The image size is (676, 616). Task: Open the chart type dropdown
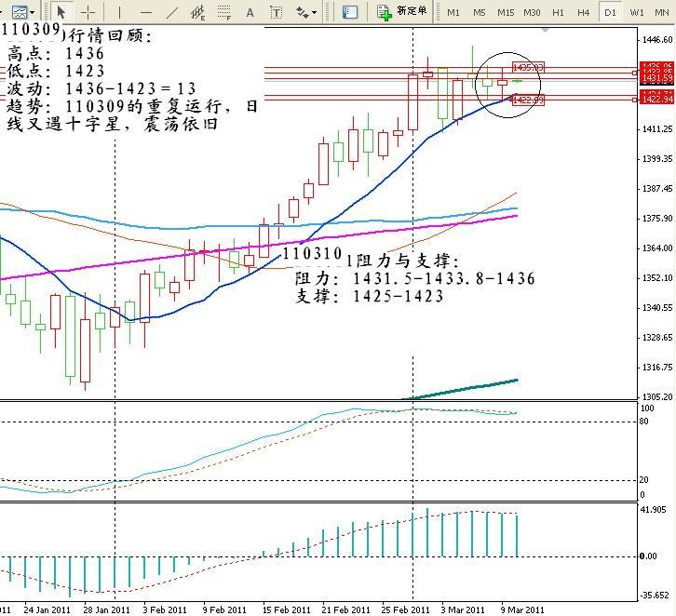pos(23,12)
